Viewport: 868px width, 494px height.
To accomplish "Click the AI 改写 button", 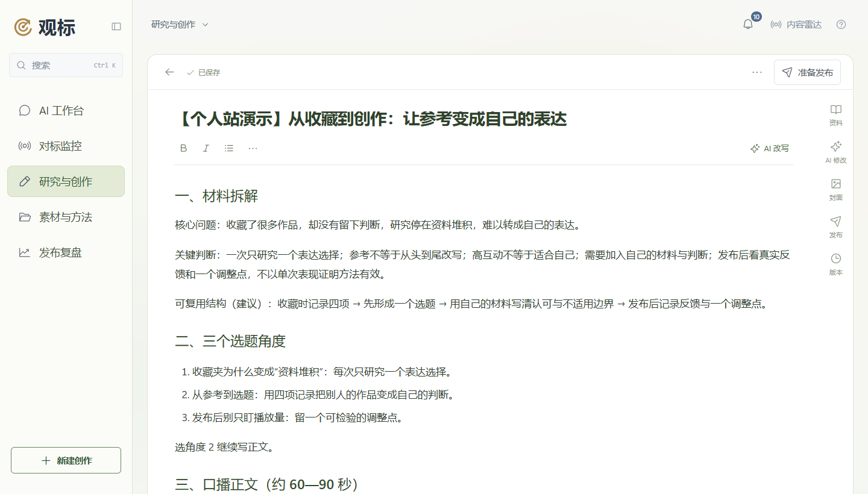I will [770, 148].
